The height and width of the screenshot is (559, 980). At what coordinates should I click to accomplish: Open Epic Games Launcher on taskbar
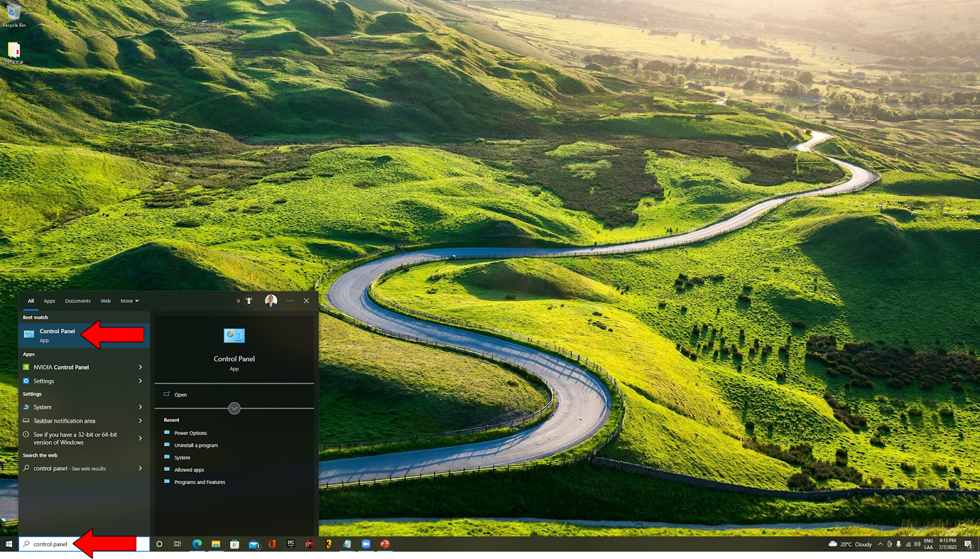[x=291, y=544]
